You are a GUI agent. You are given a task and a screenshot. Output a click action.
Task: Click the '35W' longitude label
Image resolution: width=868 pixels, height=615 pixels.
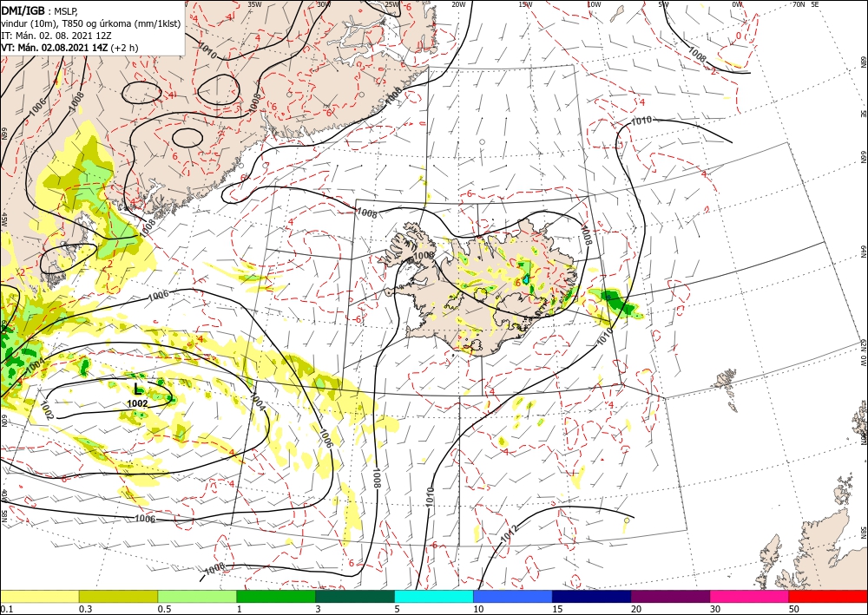(254, 4)
